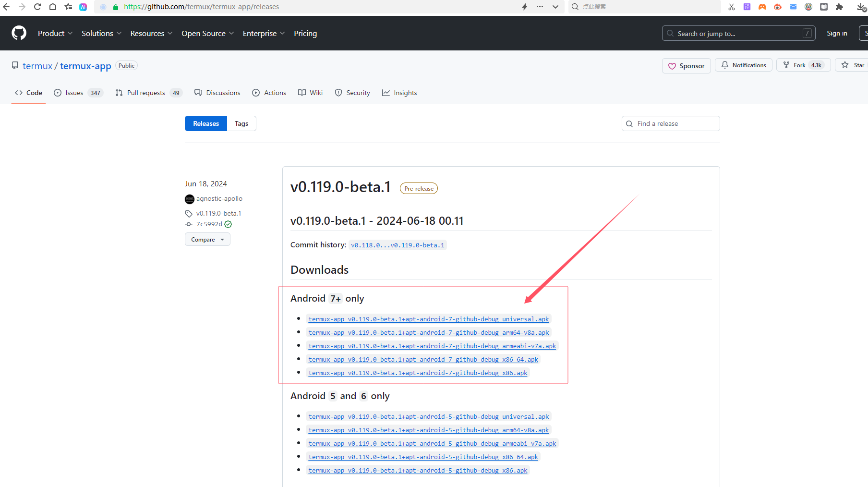Screen dimensions: 868x487
Task: Download android-5 github-debug armeabi-v7a apk
Action: (x=432, y=443)
